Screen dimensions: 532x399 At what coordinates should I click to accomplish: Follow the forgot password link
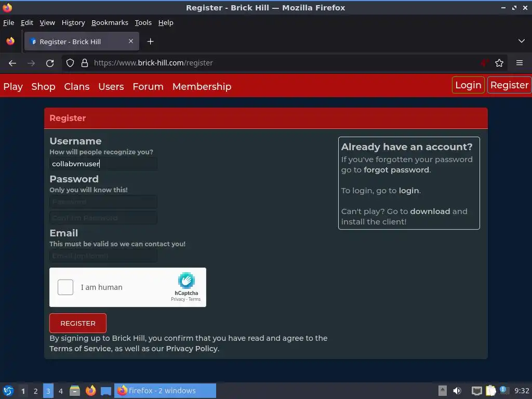pyautogui.click(x=396, y=170)
